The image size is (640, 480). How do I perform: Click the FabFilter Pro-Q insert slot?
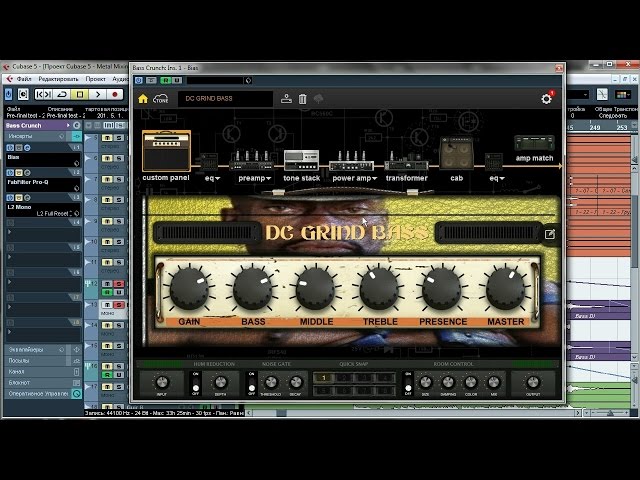click(43, 185)
